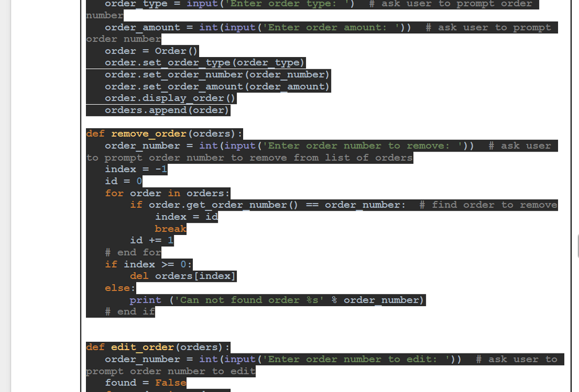Click the 'Can not found order' print statement

tap(277, 300)
